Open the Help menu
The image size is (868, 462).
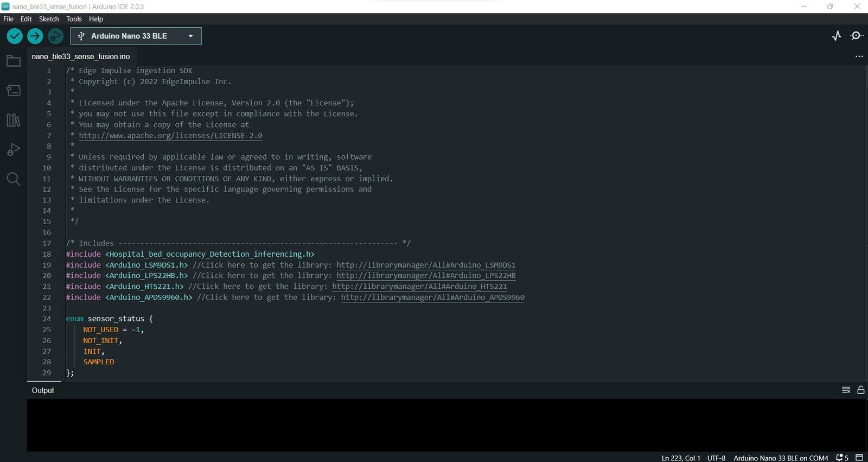[x=96, y=19]
